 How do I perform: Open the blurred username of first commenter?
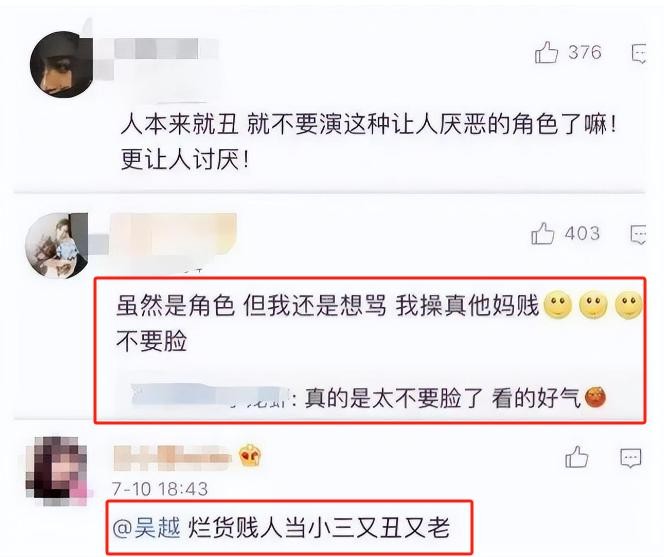159,57
